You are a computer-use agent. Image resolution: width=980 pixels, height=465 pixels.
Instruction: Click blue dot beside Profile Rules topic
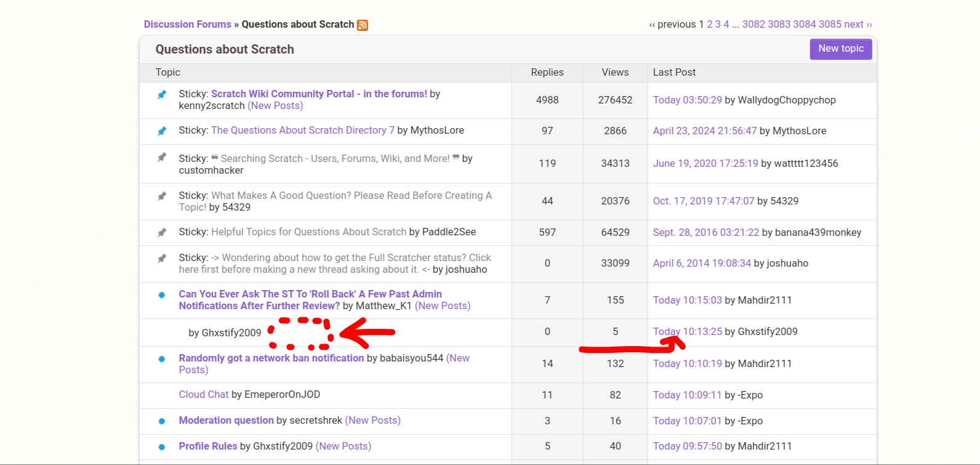[162, 447]
